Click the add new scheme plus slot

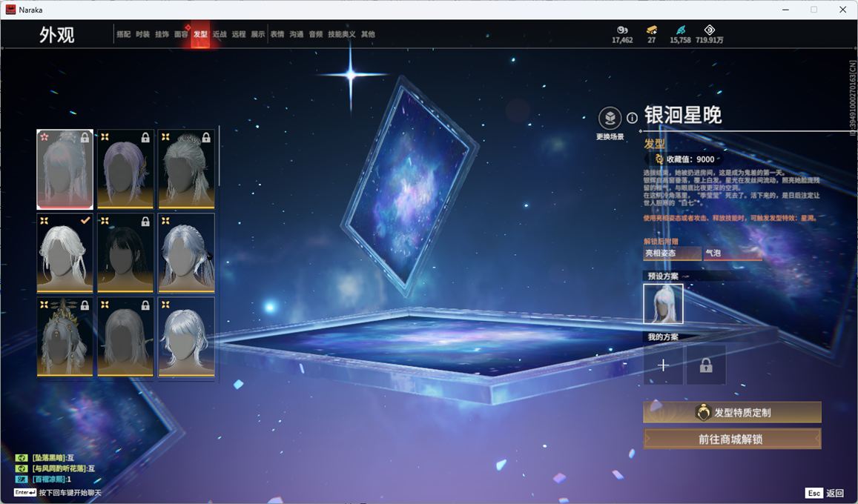(x=663, y=365)
